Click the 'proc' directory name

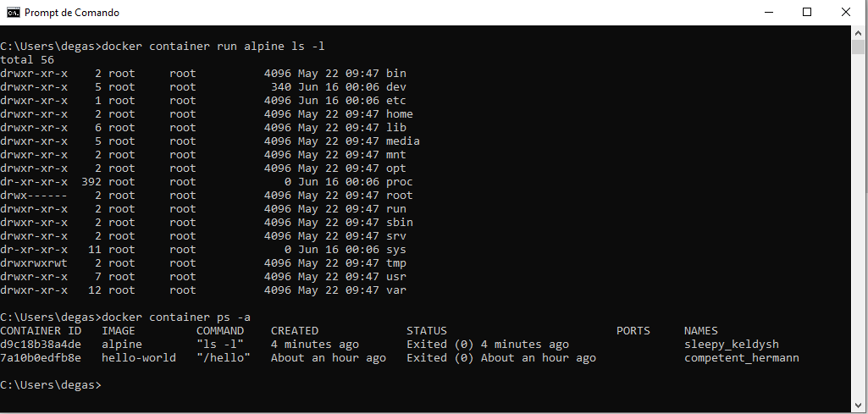tap(400, 181)
